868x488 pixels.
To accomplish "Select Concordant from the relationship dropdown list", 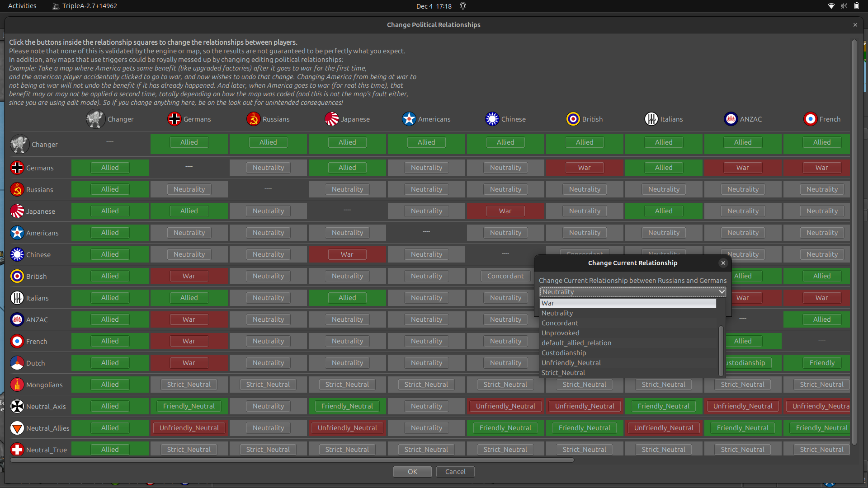I will (x=559, y=323).
